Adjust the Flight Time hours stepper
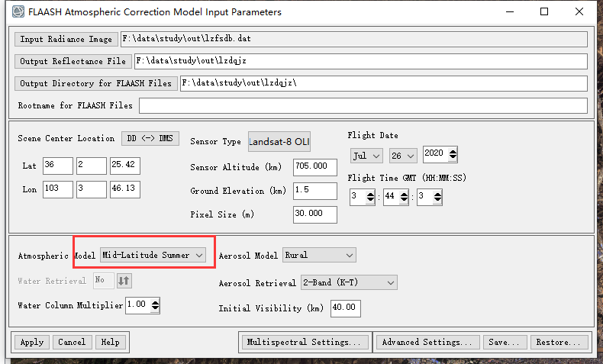 coord(370,197)
